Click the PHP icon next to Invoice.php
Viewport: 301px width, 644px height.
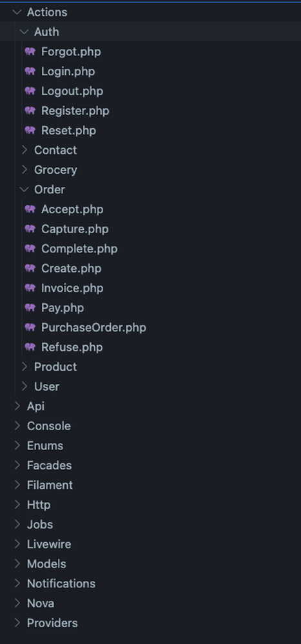click(x=30, y=289)
